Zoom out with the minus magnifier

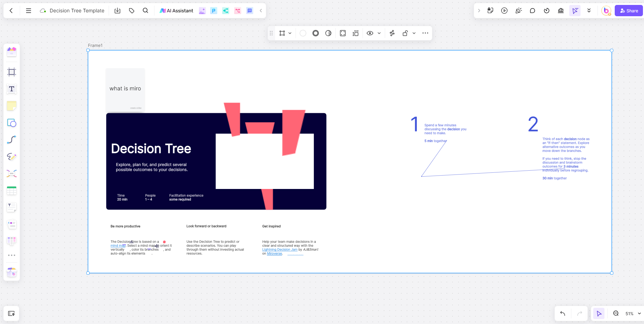(x=616, y=313)
